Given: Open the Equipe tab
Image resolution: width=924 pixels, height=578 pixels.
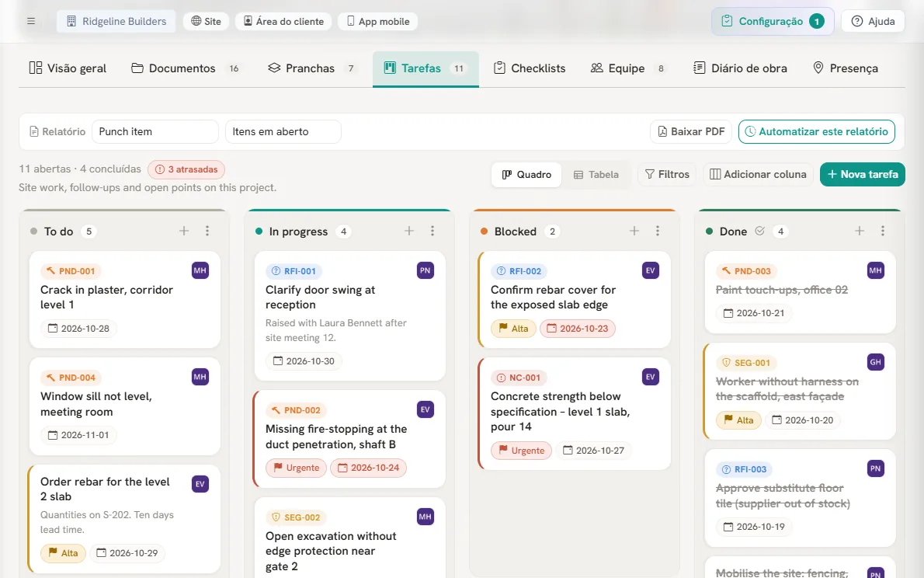Looking at the screenshot, I should click(x=628, y=68).
